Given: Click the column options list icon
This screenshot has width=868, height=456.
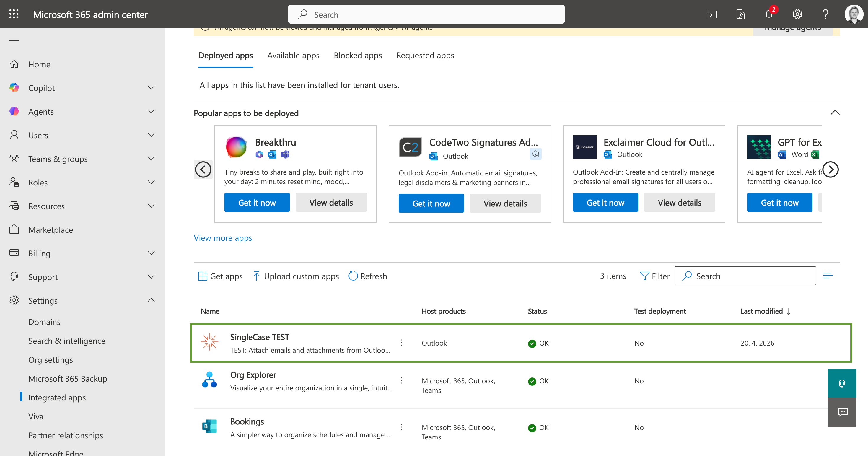Looking at the screenshot, I should pos(828,276).
